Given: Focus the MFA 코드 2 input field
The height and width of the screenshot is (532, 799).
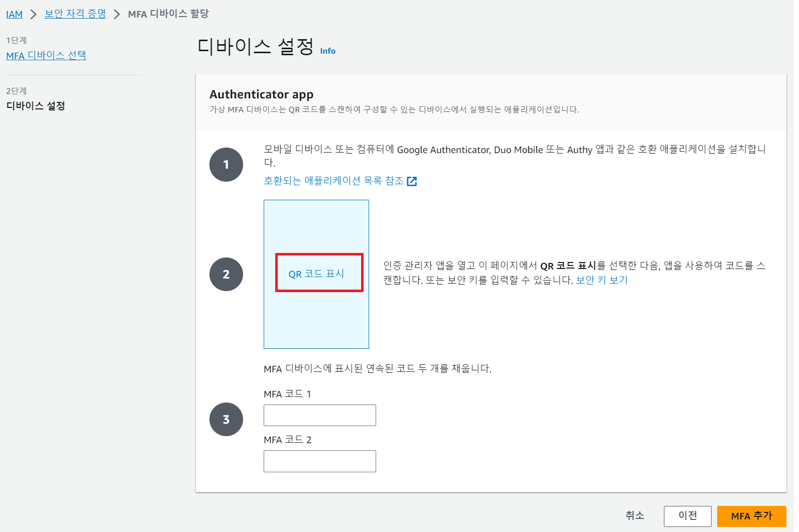Looking at the screenshot, I should pyautogui.click(x=320, y=461).
